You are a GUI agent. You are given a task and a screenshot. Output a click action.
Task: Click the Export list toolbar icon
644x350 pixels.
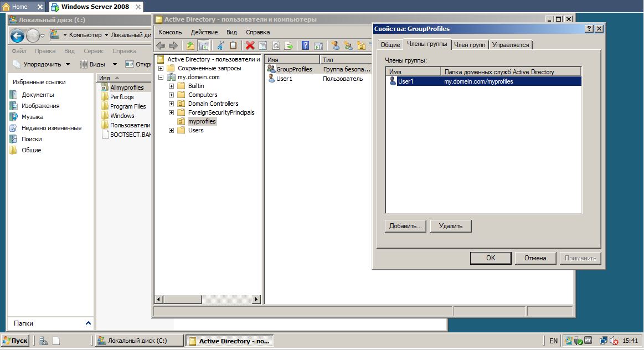(288, 45)
